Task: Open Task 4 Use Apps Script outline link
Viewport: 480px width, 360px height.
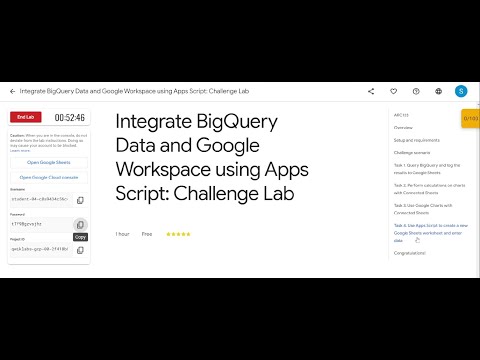Action: 431,233
